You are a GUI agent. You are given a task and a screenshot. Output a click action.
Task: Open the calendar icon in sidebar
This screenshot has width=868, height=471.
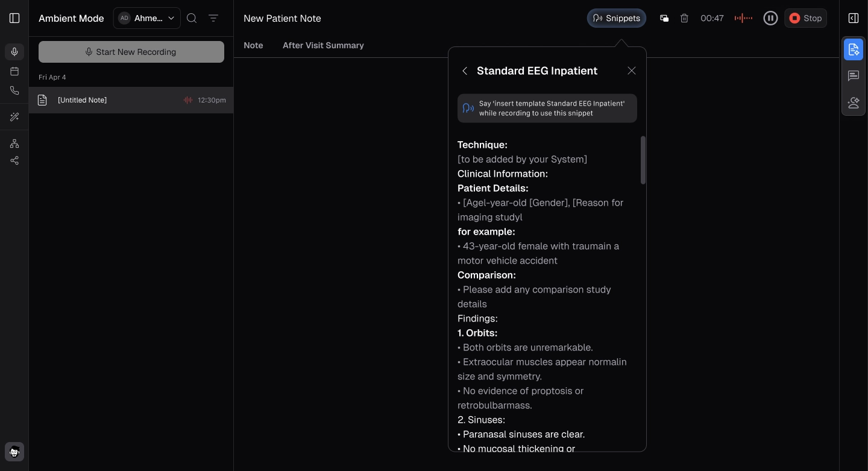click(14, 71)
